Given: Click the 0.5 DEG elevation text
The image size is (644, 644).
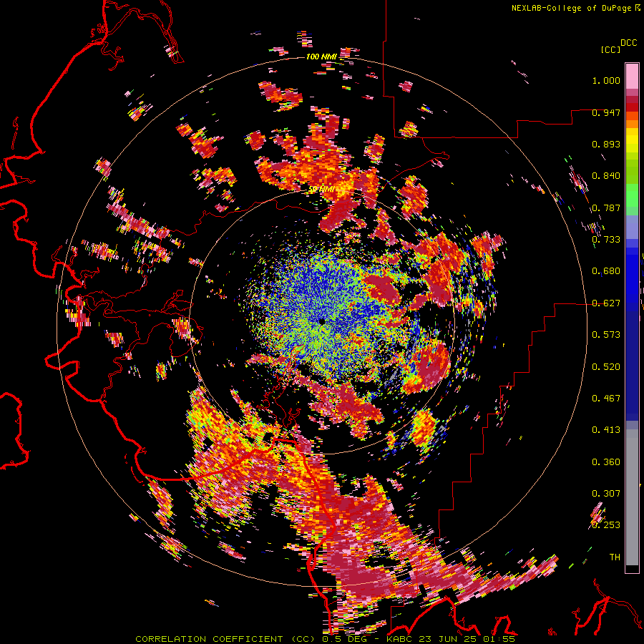Looking at the screenshot, I should (x=345, y=639).
